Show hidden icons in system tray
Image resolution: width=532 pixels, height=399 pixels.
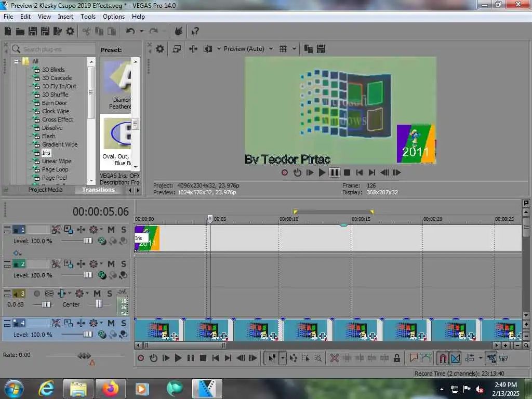point(442,389)
